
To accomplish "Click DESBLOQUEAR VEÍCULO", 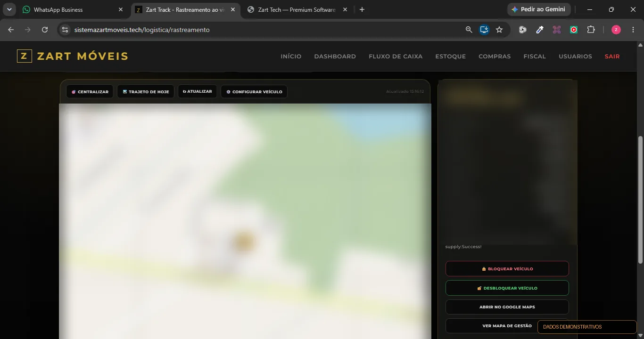I will [x=507, y=288].
